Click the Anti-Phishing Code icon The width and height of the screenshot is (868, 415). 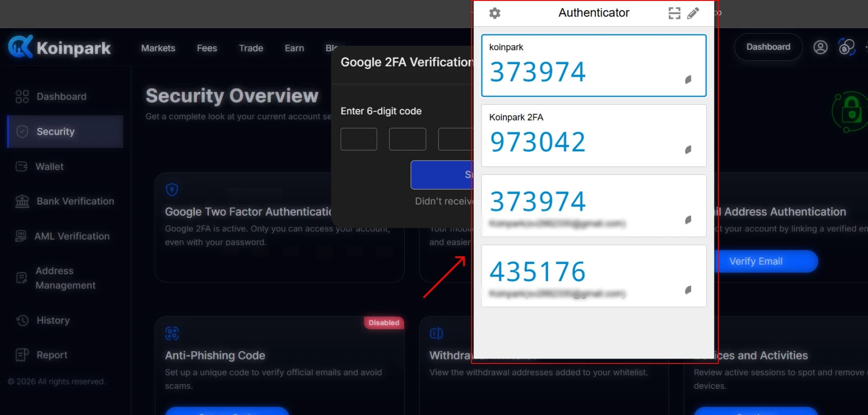click(172, 334)
